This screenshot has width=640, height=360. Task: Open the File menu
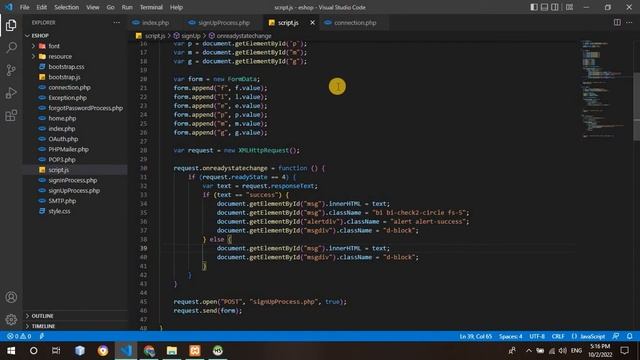pyautogui.click(x=24, y=7)
